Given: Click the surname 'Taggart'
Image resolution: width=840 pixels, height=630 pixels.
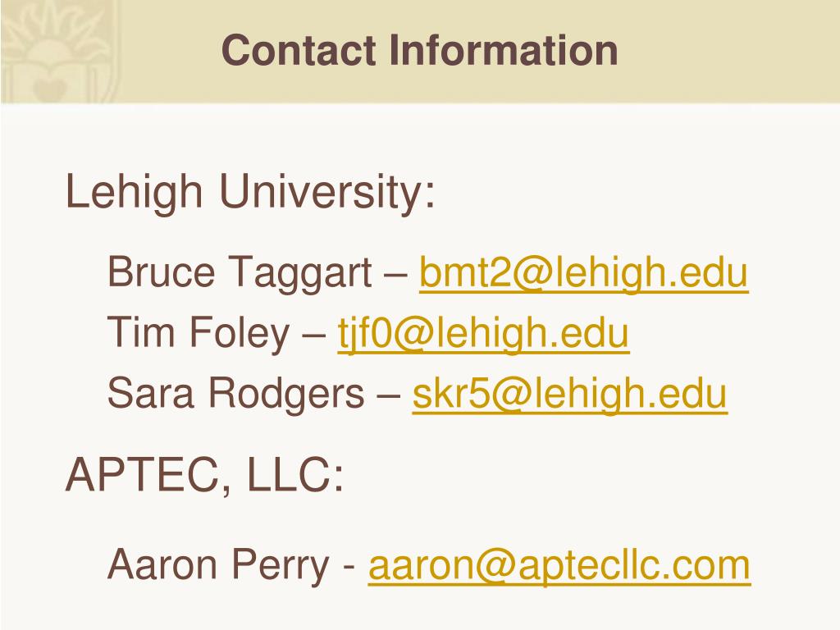Looking at the screenshot, I should 301,273.
